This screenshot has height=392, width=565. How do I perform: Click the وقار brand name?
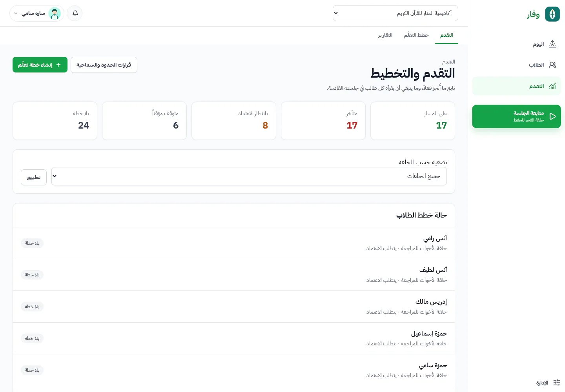(x=533, y=15)
